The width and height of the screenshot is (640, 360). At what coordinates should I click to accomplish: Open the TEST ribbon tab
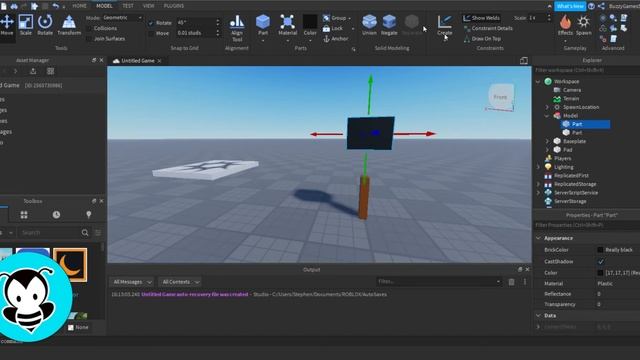pos(128,6)
